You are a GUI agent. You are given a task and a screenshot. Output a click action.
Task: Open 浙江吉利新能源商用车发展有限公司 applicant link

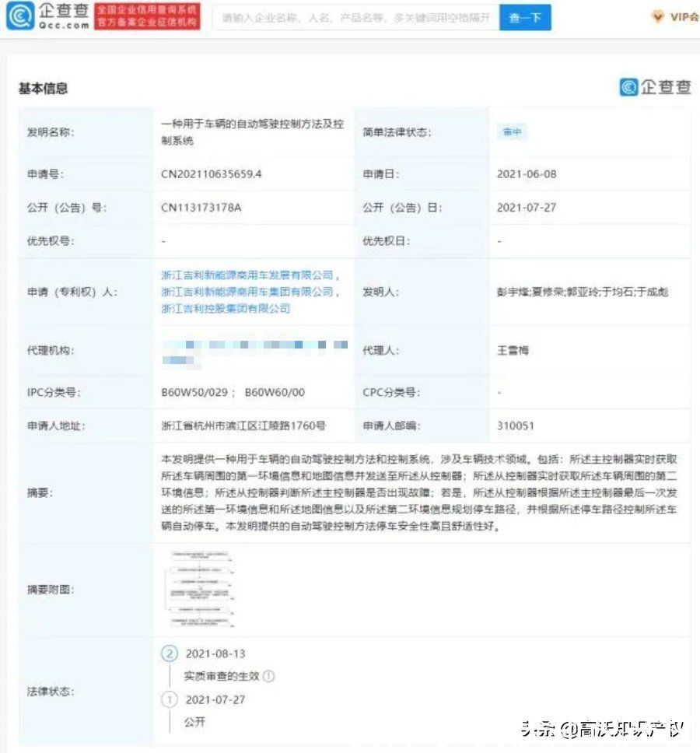[247, 275]
